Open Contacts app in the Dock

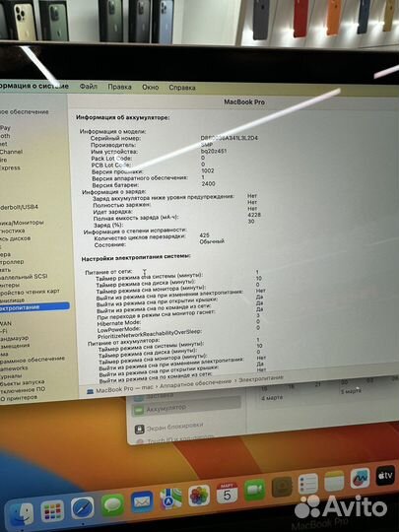tap(282, 487)
